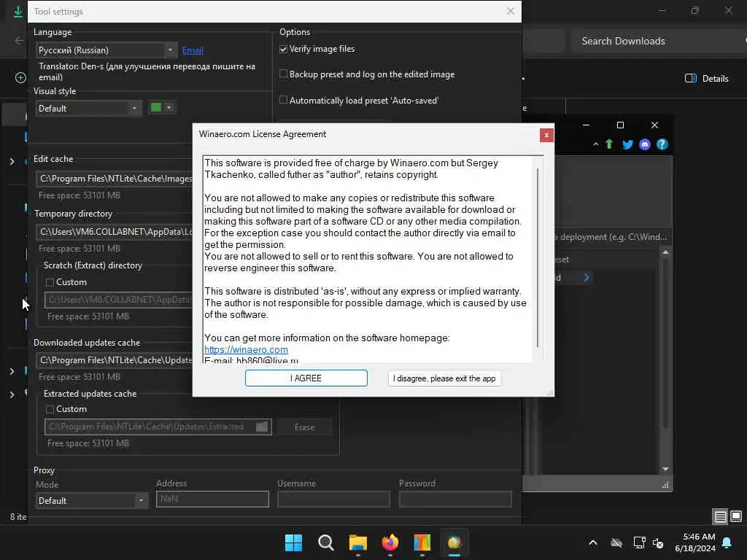Click the Edit cache path field
The image size is (747, 560).
[115, 179]
